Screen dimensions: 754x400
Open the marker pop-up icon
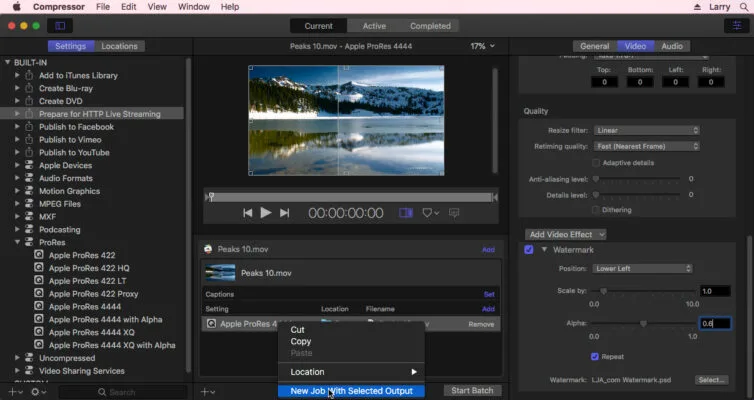(x=429, y=213)
